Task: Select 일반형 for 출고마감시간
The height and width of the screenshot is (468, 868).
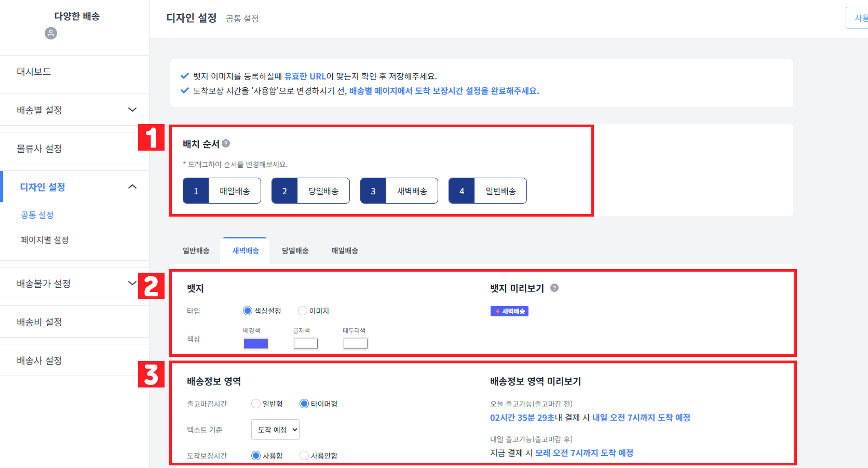Action: pyautogui.click(x=255, y=403)
